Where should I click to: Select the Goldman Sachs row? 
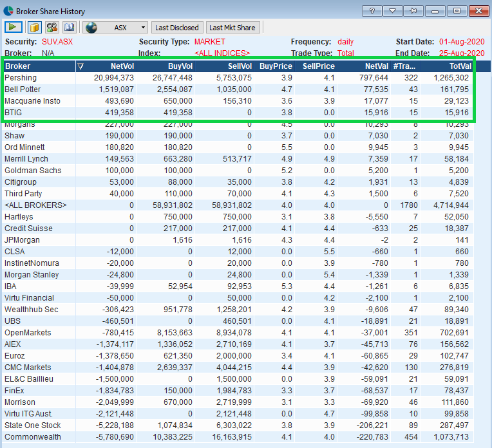(238, 171)
